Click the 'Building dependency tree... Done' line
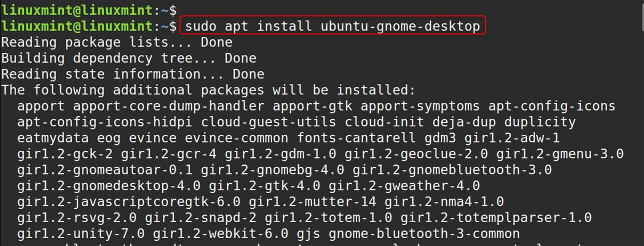This screenshot has width=644, height=246. pos(129,58)
